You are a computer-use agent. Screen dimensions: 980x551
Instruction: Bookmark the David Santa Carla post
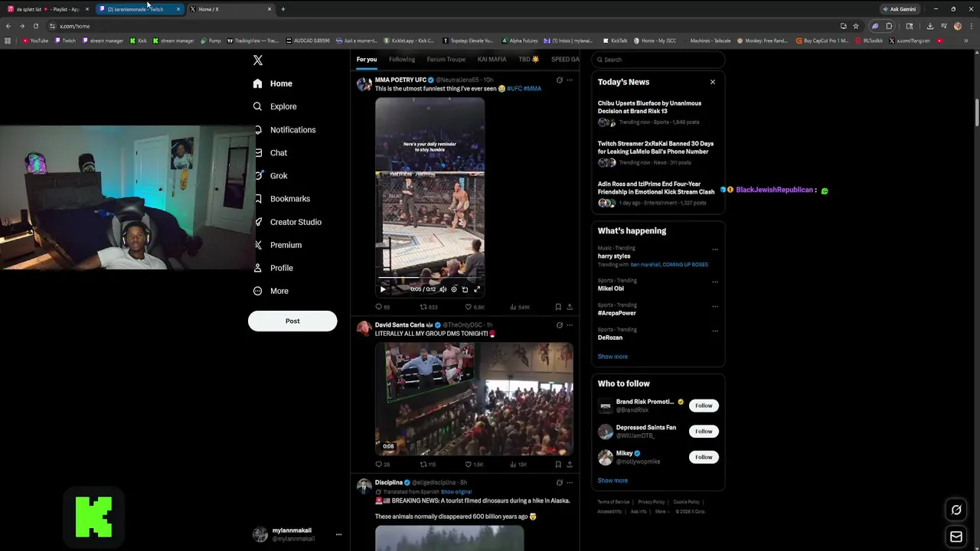pyautogui.click(x=558, y=465)
